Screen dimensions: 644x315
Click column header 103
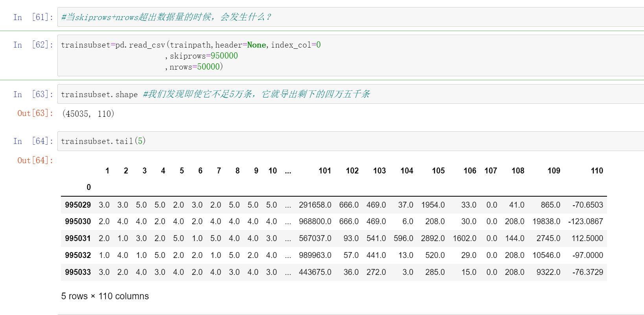(379, 171)
